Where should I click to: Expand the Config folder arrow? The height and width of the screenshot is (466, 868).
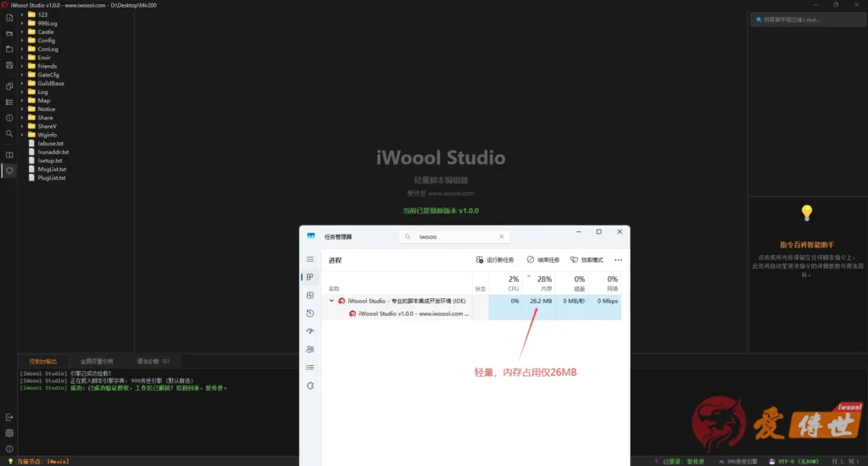tap(22, 41)
